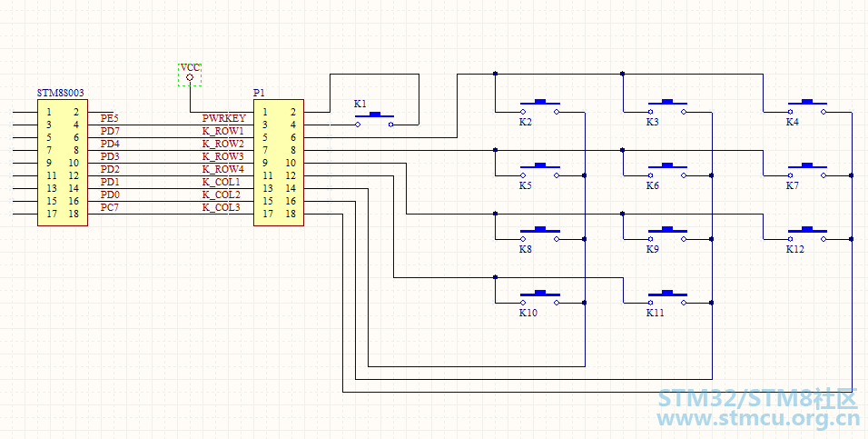Screen dimensions: 868x439
Task: Click the K2 designator text label
Action: click(x=526, y=122)
